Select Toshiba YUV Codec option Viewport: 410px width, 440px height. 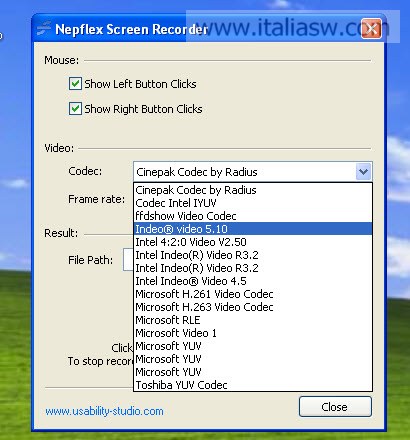(x=253, y=385)
